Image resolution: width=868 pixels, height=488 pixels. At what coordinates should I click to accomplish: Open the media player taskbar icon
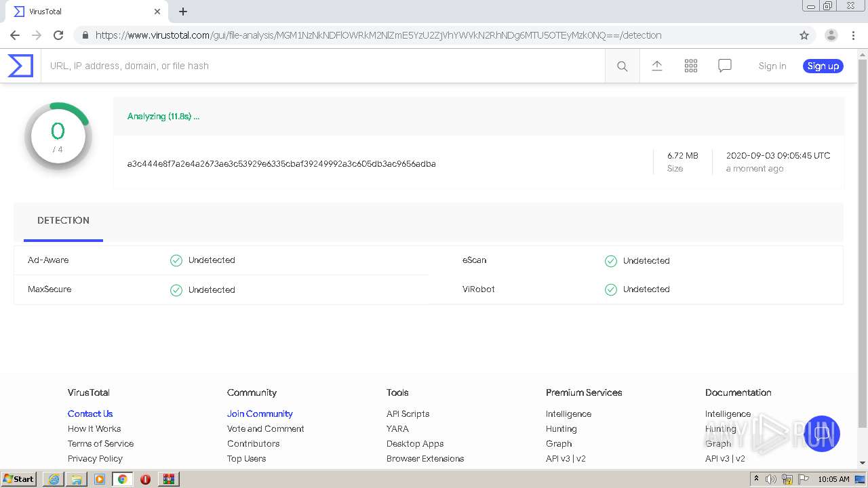pos(100,479)
